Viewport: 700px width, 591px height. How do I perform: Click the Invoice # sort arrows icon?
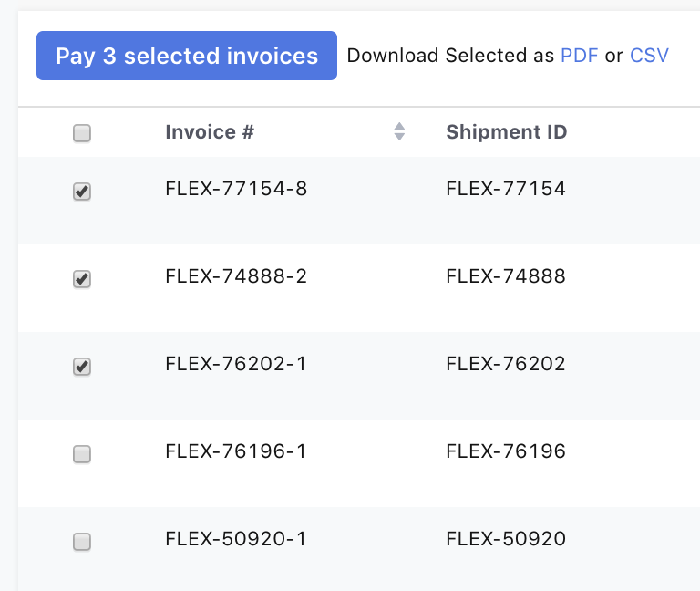point(399,132)
